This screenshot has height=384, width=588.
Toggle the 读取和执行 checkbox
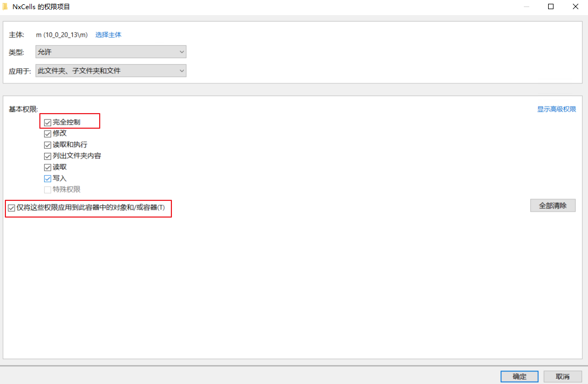pos(47,145)
